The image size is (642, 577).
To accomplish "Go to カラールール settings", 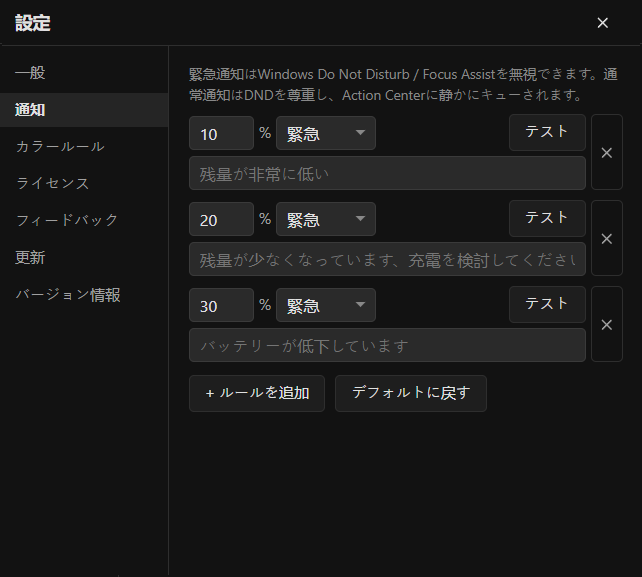I will (x=84, y=147).
